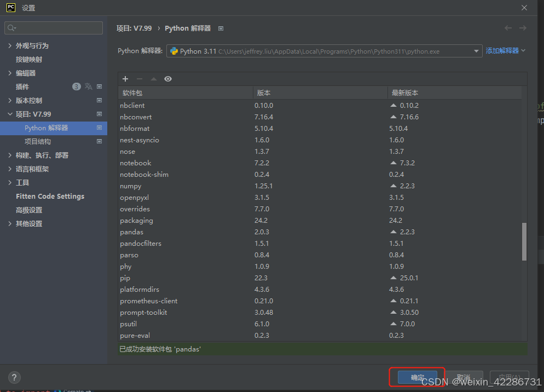Close the settings dialog with the X
This screenshot has height=392, width=544.
pos(524,8)
